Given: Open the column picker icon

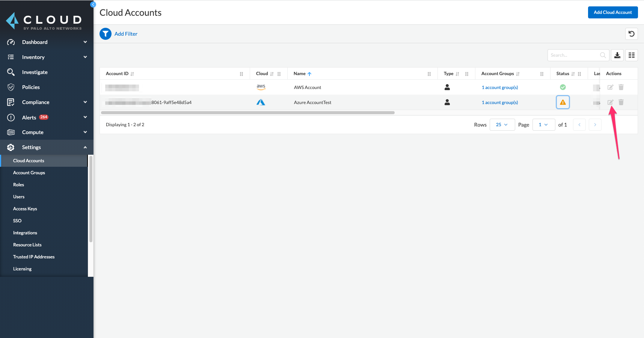Looking at the screenshot, I should click(632, 55).
